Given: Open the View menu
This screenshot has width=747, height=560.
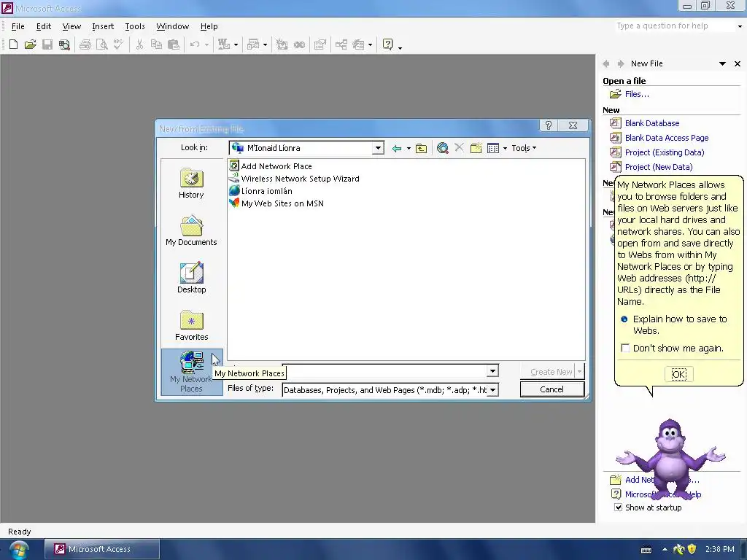Looking at the screenshot, I should 71,26.
